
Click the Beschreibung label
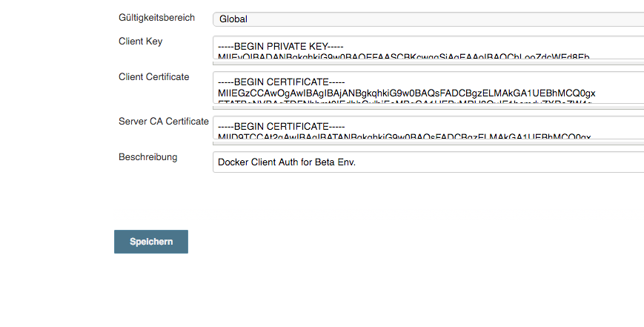147,157
